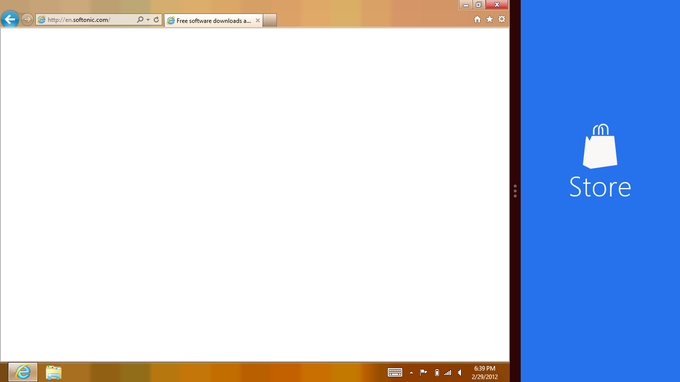Viewport: 680px width, 382px height.
Task: Go to the browser Home page icon
Action: pyautogui.click(x=477, y=19)
